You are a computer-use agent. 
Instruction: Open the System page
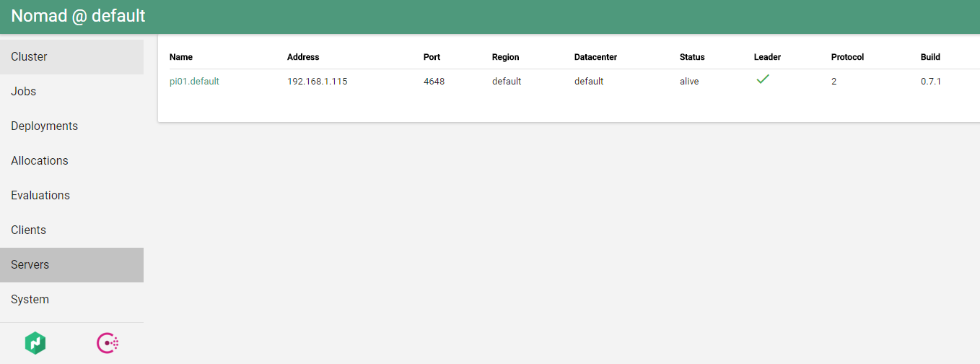pos(71,300)
